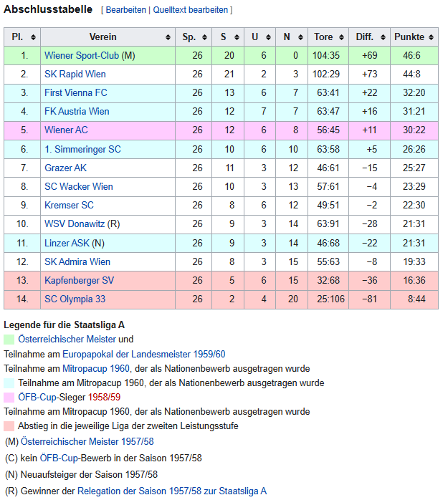Sort by Punkte column arrows

(x=432, y=37)
